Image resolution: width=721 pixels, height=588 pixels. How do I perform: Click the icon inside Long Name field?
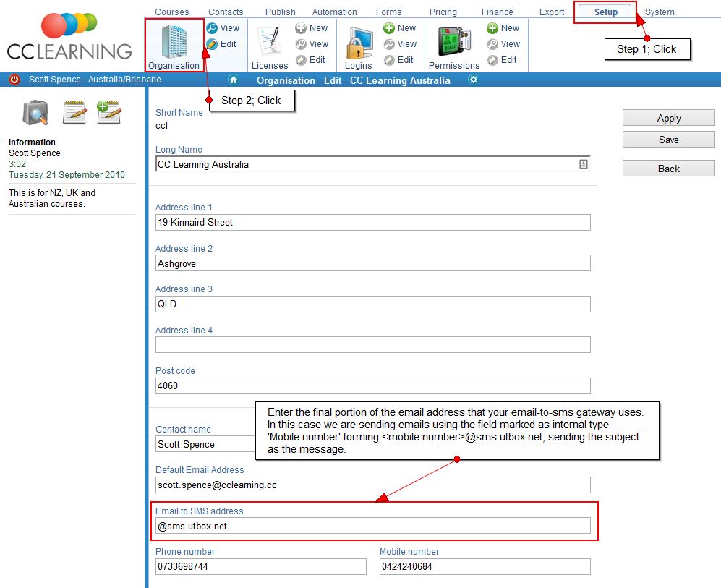coord(584,164)
